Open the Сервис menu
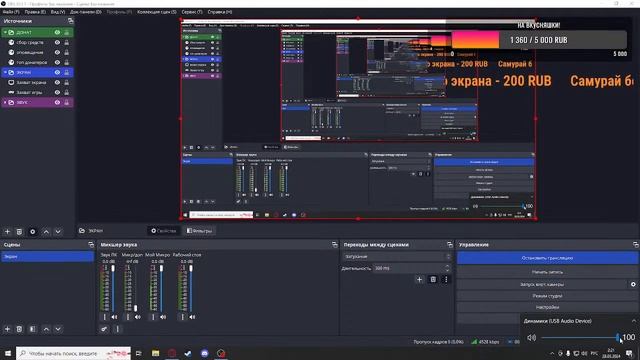The width and height of the screenshot is (640, 360). [x=192, y=12]
